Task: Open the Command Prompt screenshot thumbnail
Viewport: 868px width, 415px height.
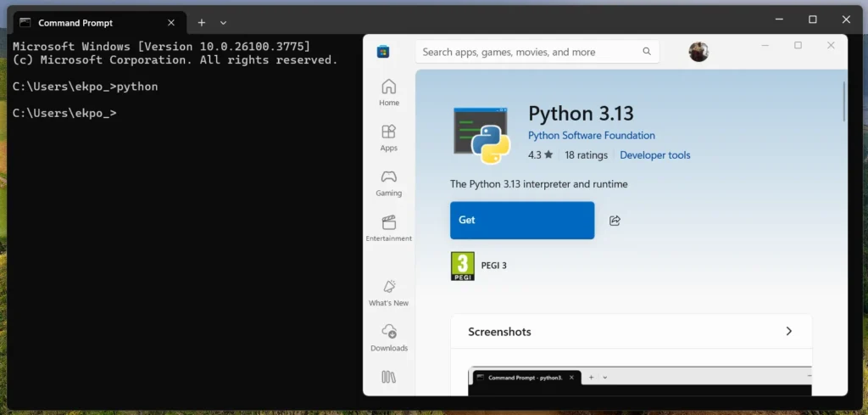Action: 640,381
